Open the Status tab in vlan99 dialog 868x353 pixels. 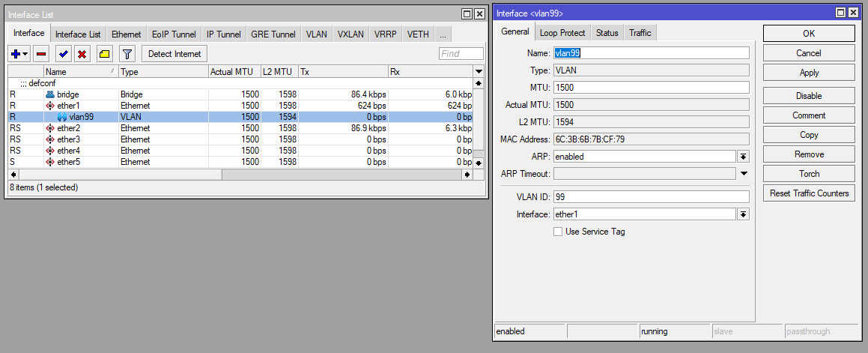click(x=607, y=33)
